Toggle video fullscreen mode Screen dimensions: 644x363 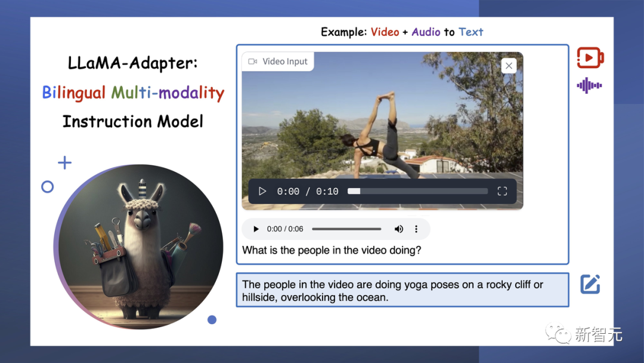point(502,191)
